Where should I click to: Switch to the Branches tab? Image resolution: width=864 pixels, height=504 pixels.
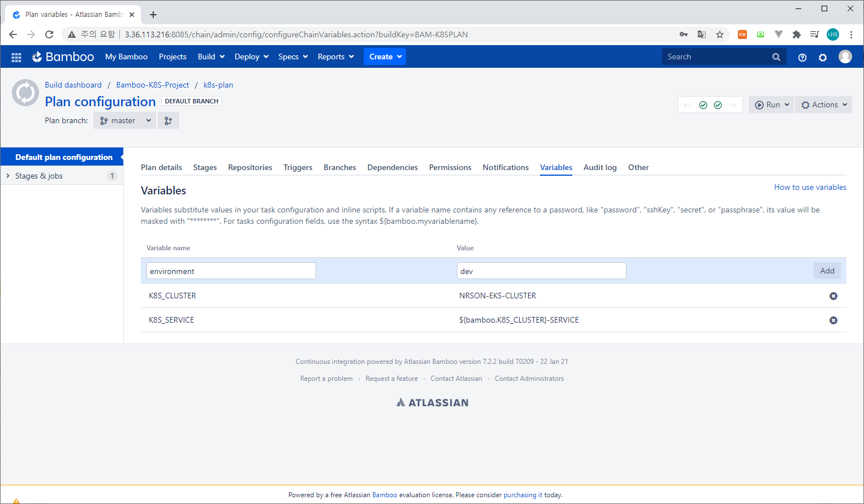point(340,167)
